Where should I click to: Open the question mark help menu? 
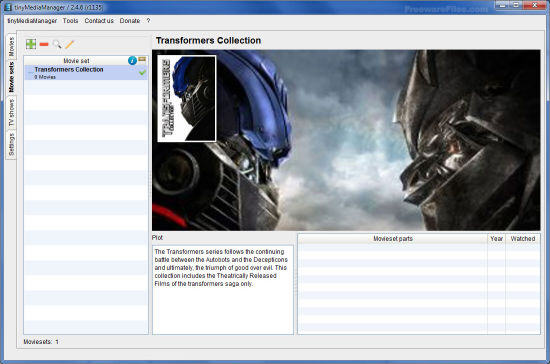point(148,21)
